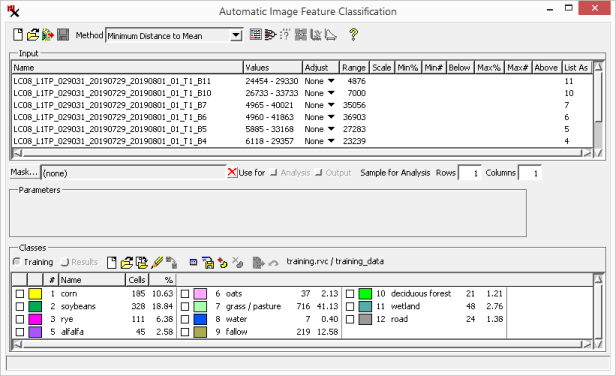
Task: Click the Input Name column header
Action: point(127,68)
